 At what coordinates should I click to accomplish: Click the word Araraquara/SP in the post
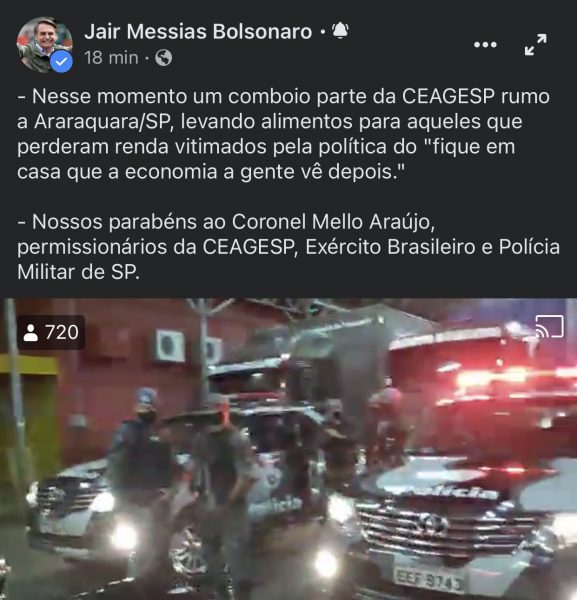(x=102, y=121)
